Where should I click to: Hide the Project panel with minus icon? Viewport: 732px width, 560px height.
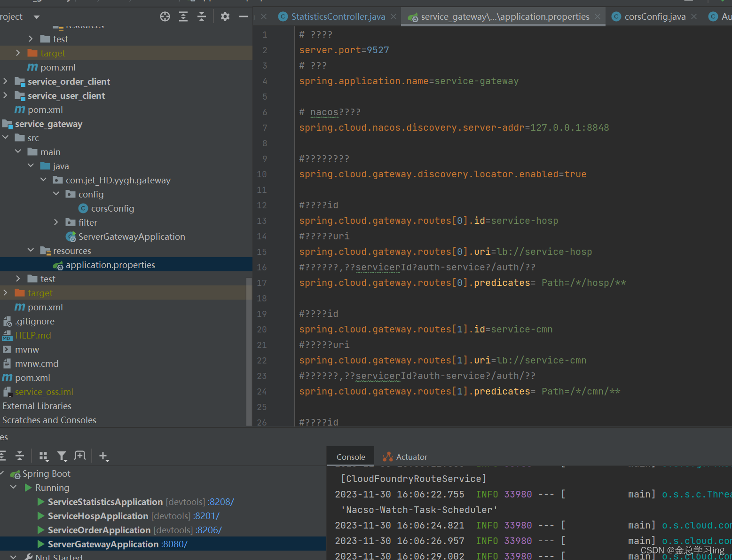pos(243,17)
